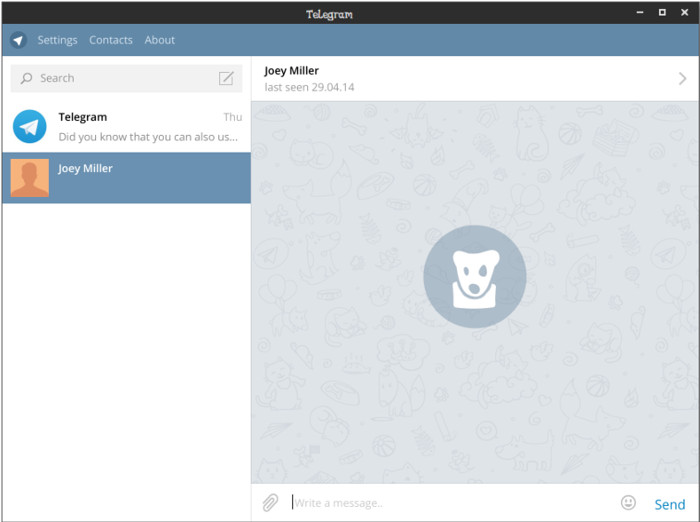Open the About menu
This screenshot has width=700, height=522.
[159, 40]
